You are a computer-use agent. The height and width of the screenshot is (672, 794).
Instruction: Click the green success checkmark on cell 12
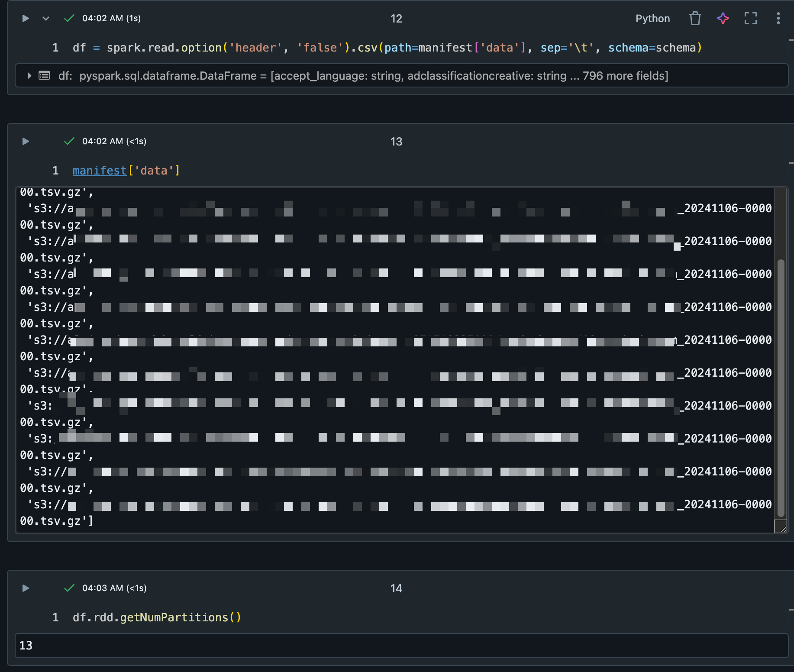coord(69,18)
